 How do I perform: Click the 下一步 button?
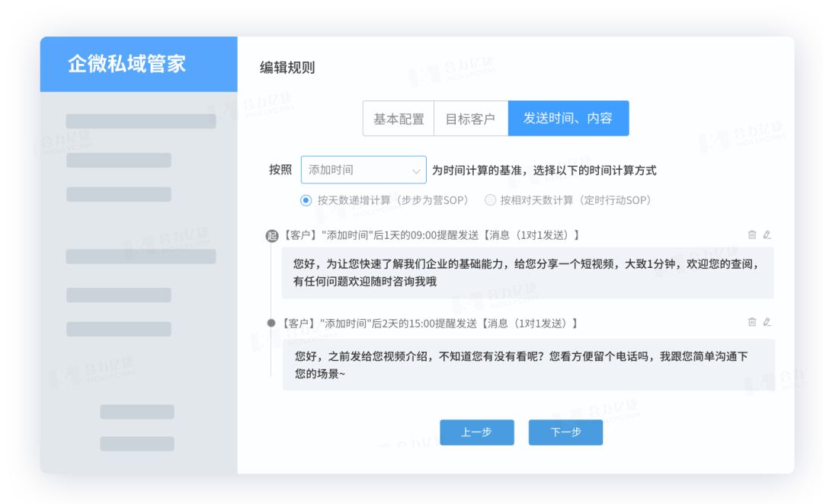pos(565,432)
